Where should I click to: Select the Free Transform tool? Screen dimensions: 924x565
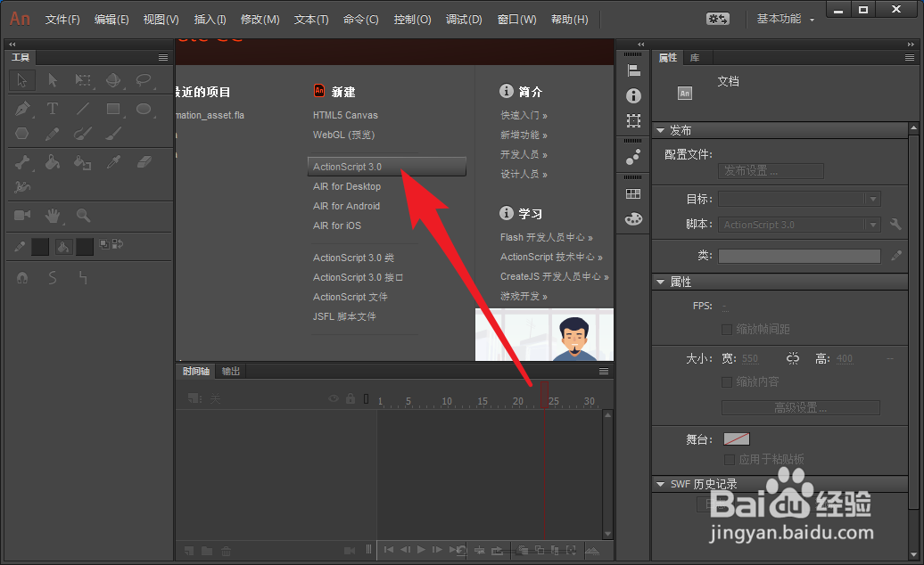point(82,80)
